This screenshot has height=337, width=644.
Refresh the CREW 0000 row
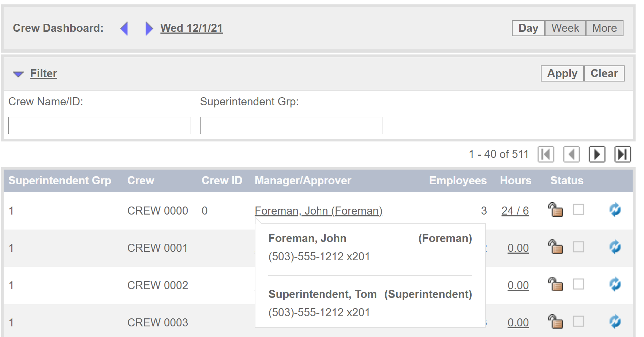(x=615, y=210)
